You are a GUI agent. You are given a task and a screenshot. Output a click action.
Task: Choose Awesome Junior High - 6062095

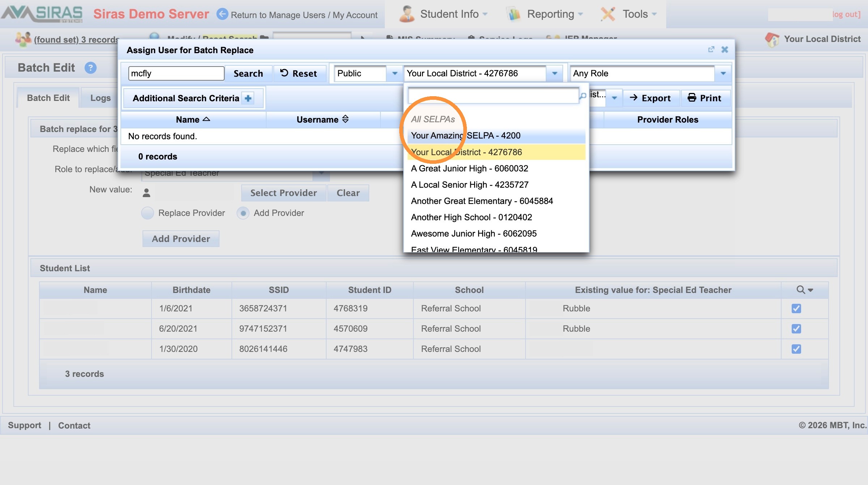pos(496,234)
